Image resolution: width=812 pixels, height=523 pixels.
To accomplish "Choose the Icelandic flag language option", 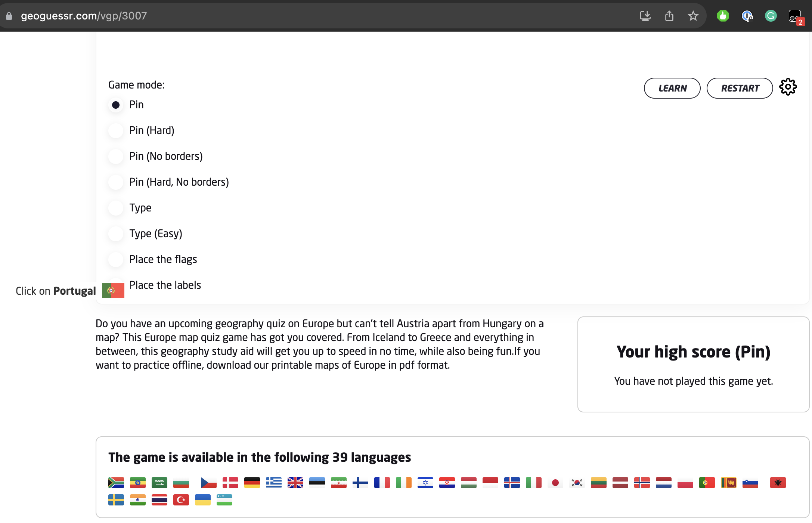I will coord(512,483).
